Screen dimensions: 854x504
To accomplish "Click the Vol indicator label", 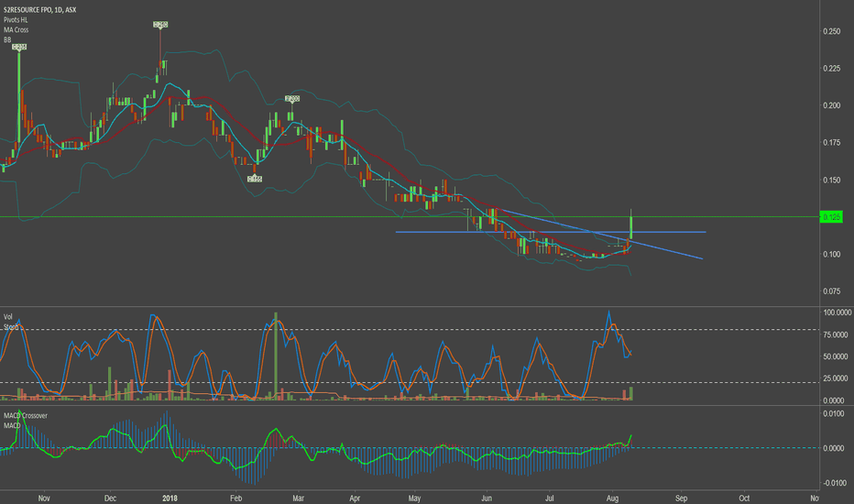I will click(x=8, y=316).
